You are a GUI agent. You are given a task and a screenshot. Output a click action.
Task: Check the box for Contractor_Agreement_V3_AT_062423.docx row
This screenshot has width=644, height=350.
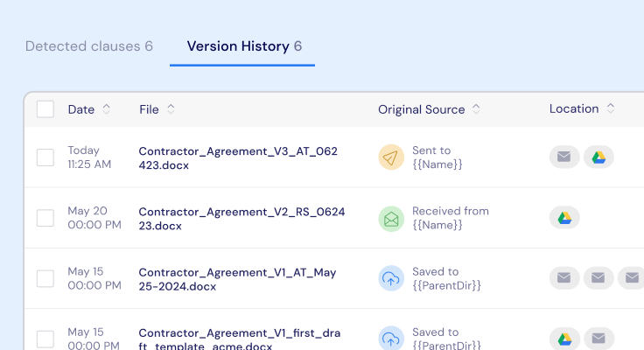click(x=45, y=157)
